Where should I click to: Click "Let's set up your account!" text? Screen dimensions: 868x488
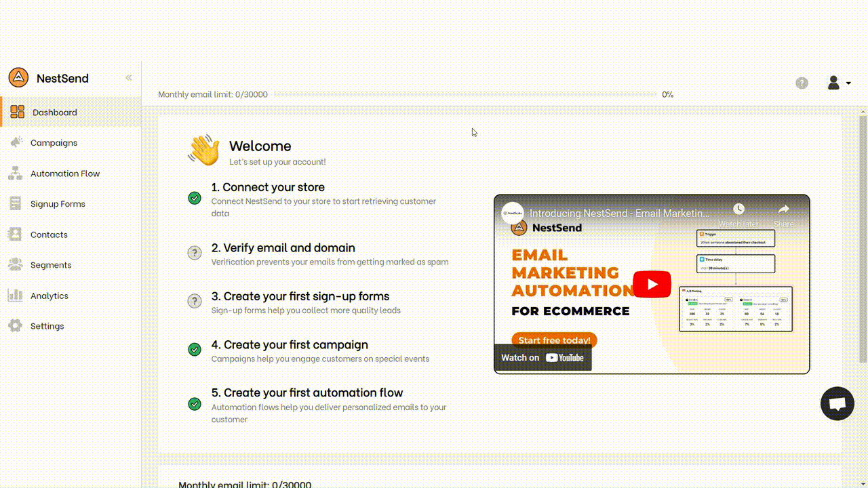click(x=277, y=162)
